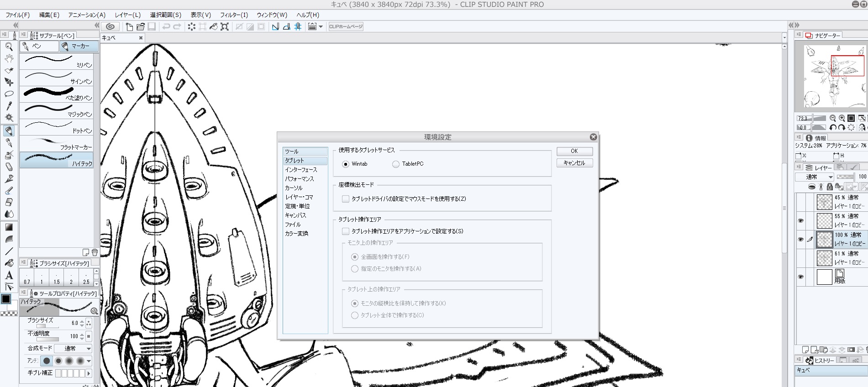Expand stabilization 手ブレ補正 arrow

(89, 373)
